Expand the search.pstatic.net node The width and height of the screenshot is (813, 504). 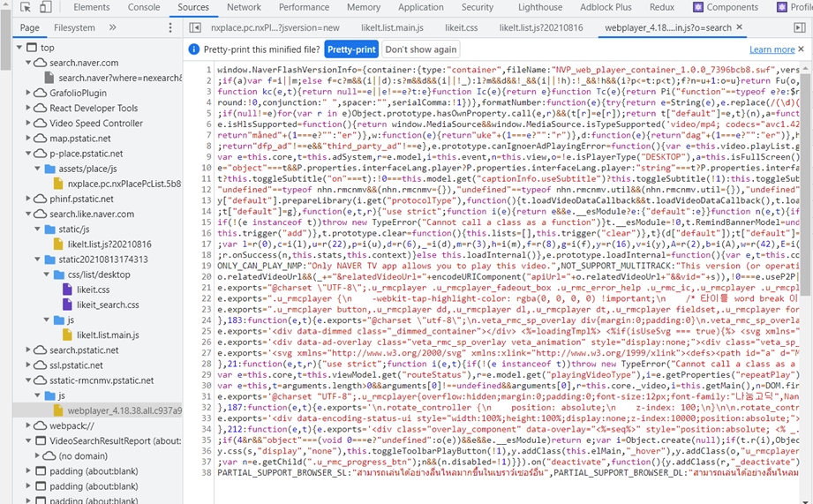click(x=28, y=350)
